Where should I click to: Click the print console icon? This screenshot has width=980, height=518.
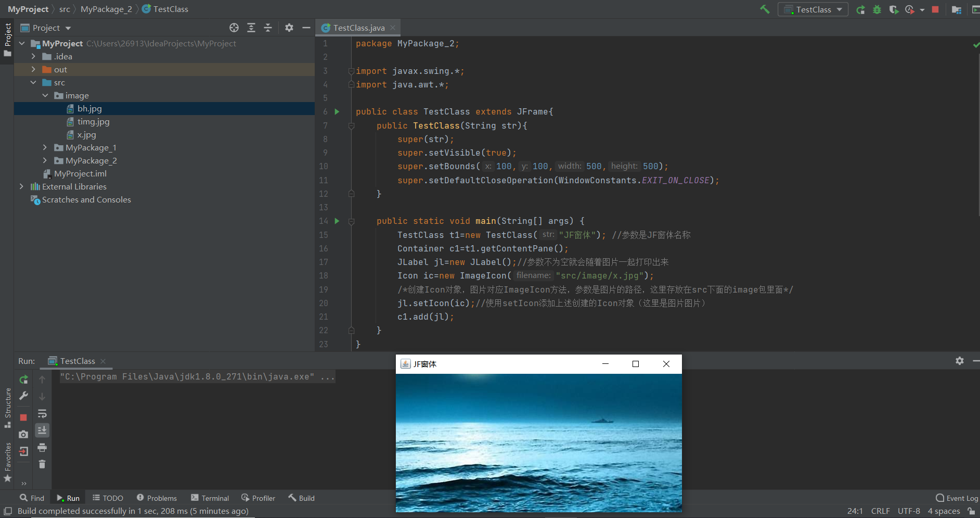tap(42, 448)
